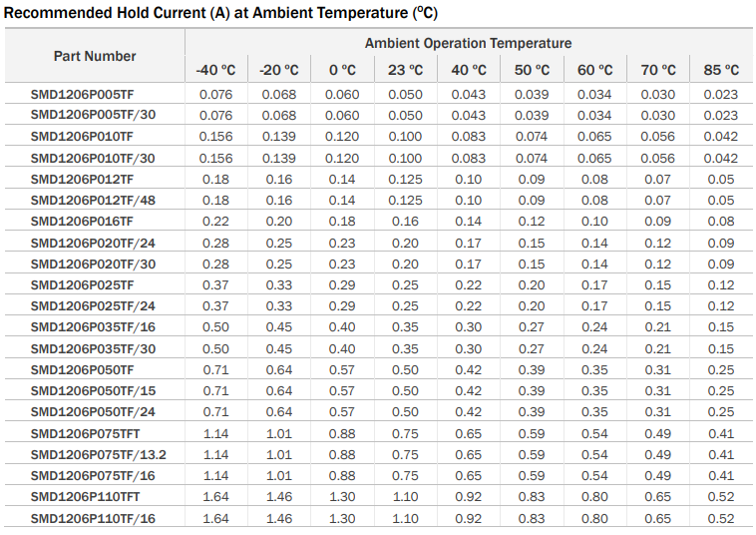Select SMD1206P016TF value at 85 °C
The image size is (756, 535).
(721, 221)
